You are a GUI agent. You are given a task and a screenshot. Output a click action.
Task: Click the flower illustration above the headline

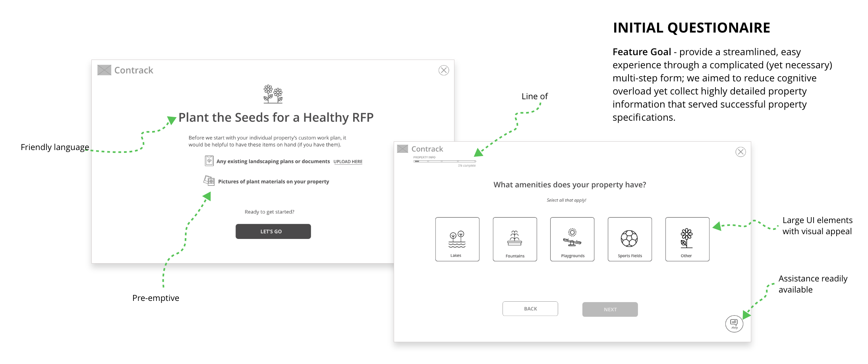(273, 94)
